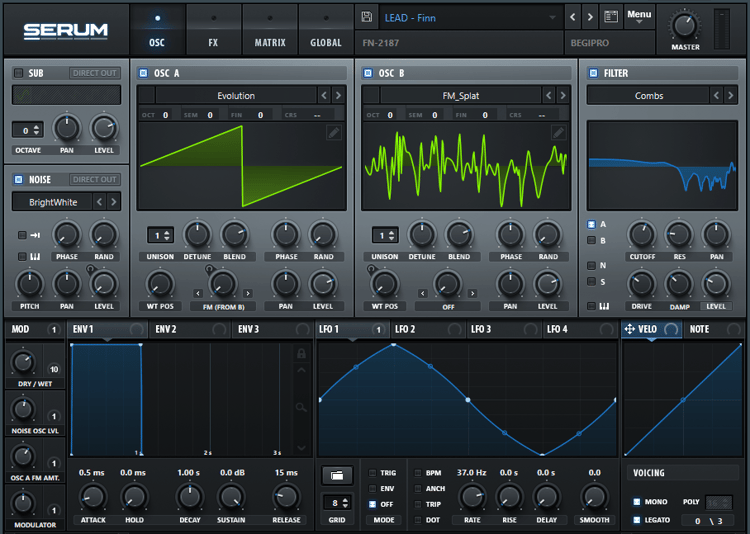Select previous noise sample arrow
This screenshot has width=750, height=534.
99,202
